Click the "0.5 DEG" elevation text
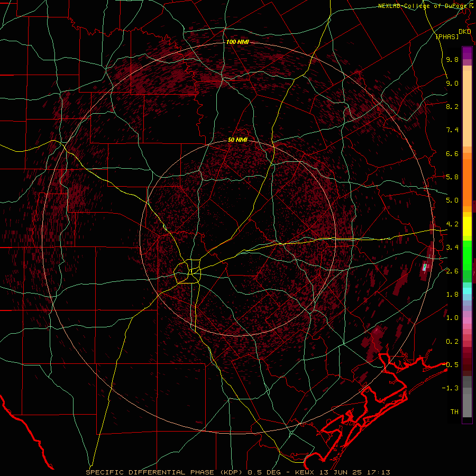Screen dimensions: 476x476 click(x=263, y=472)
